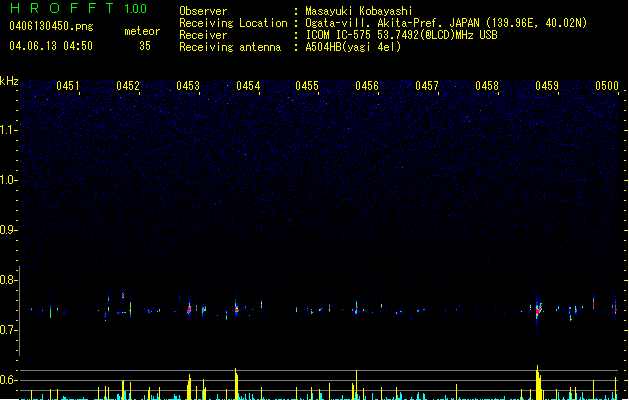Click the 1.0 kHz axis label
This screenshot has width=629, height=400.
(8, 180)
